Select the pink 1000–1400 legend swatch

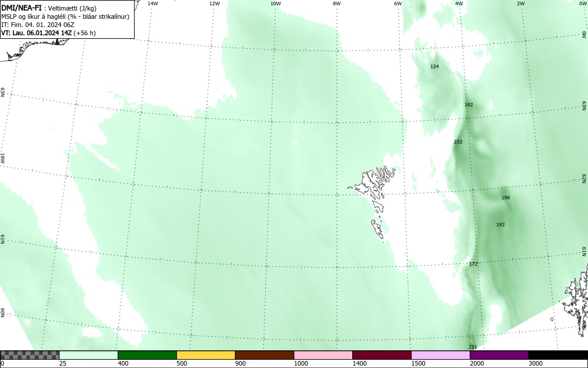click(x=323, y=355)
